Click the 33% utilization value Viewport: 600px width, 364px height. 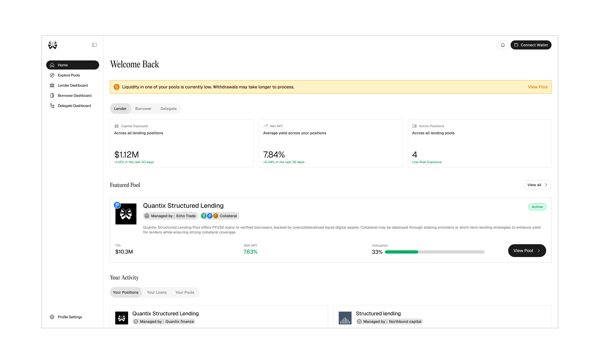click(377, 252)
